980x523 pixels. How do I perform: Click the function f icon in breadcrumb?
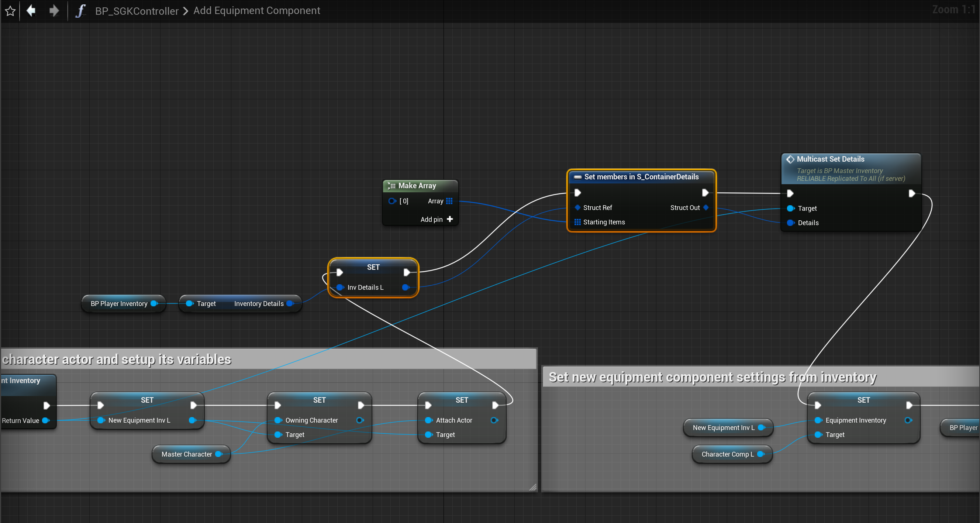pos(80,11)
